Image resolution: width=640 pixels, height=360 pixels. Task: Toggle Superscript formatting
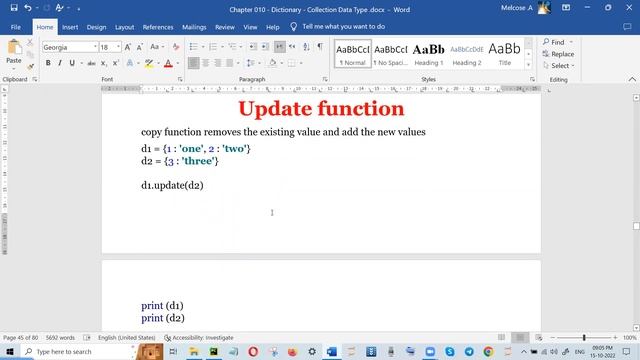click(116, 63)
